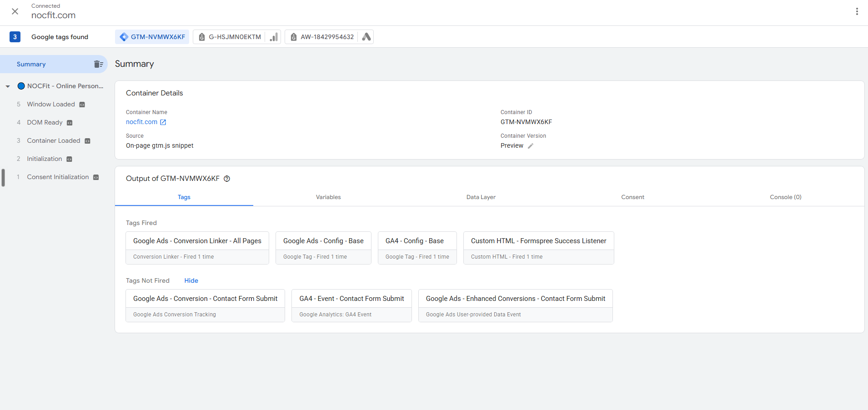Click the lock icon beside AW-18429954632

[x=294, y=37]
